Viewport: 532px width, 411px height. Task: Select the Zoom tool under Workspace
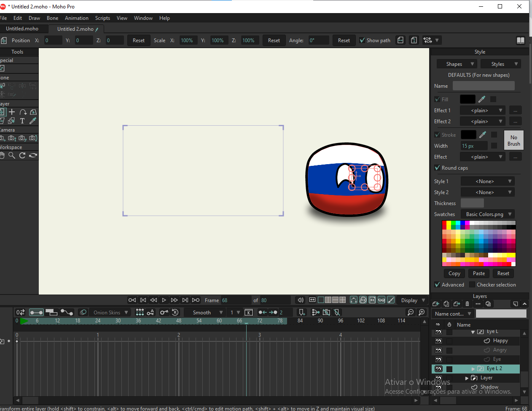tap(11, 155)
